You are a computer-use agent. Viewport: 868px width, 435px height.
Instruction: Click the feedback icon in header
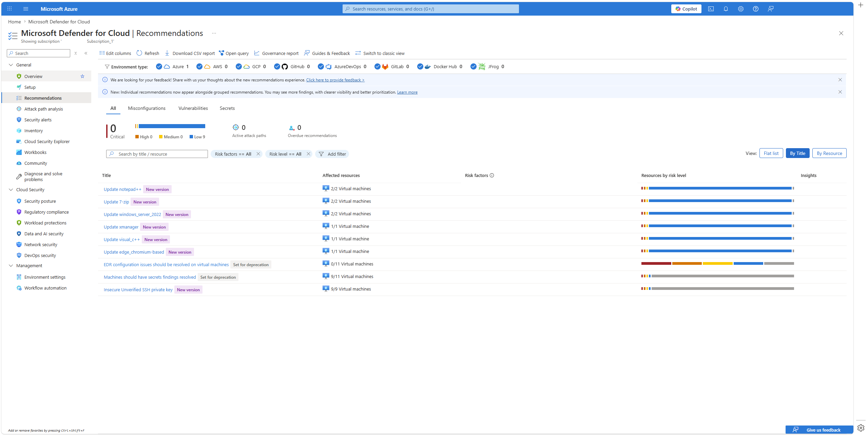click(770, 9)
